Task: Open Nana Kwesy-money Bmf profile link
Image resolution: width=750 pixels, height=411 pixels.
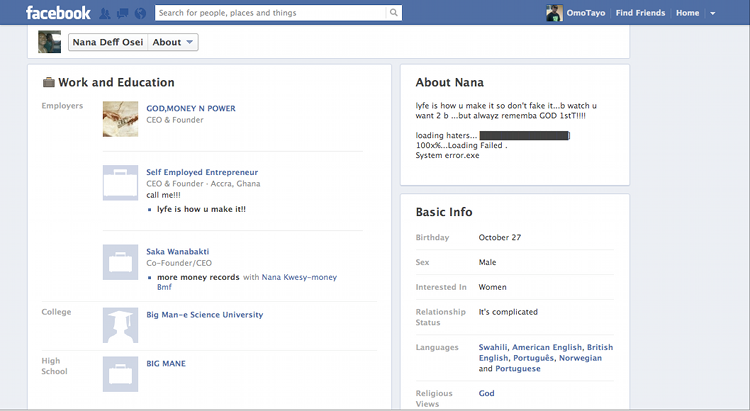Action: [x=299, y=278]
